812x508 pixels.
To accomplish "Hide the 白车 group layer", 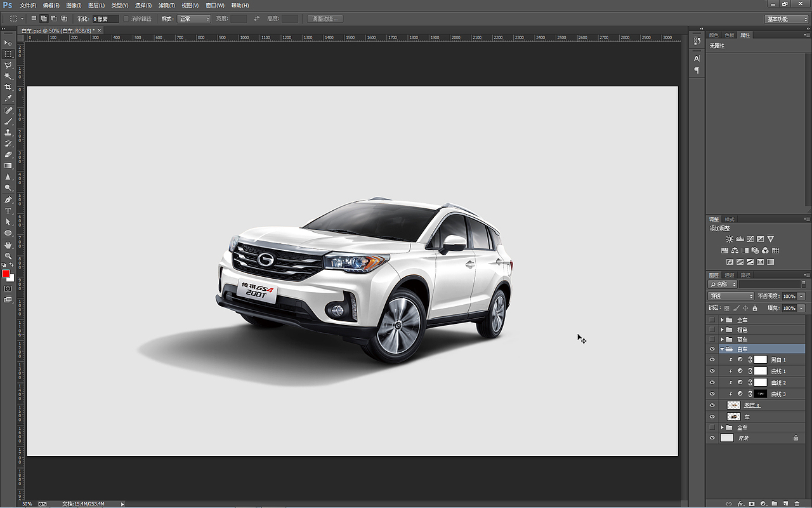I will [712, 349].
